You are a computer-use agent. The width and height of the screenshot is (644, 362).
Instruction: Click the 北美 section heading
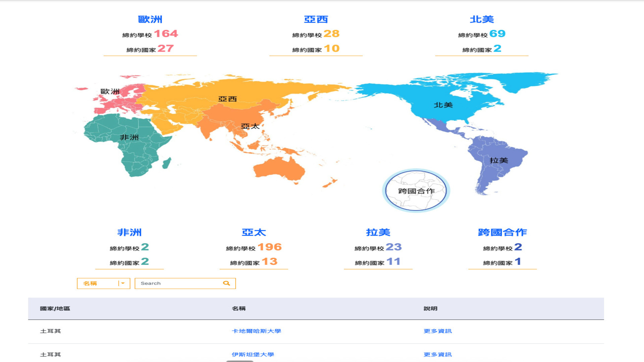click(x=482, y=19)
